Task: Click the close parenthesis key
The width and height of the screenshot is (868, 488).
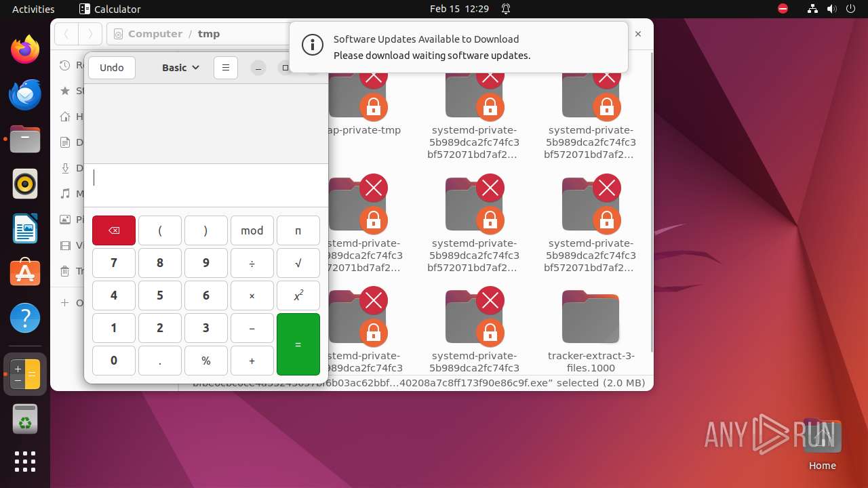Action: point(206,230)
